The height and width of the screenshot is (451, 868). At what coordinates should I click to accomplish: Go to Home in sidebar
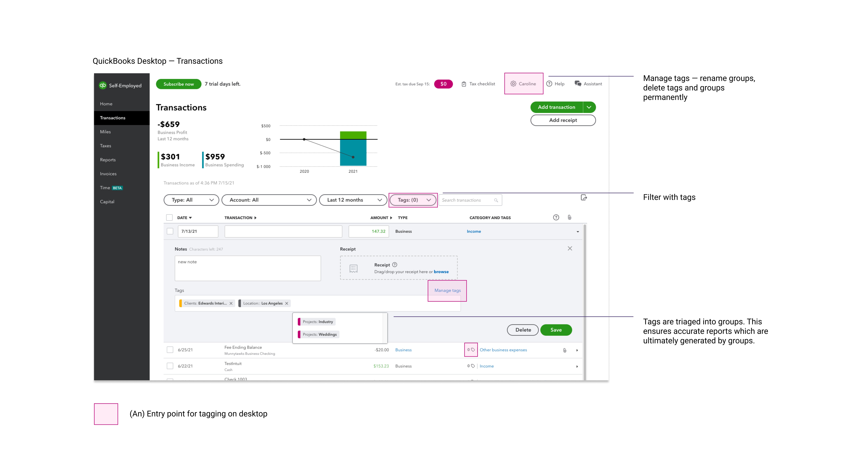(x=122, y=104)
